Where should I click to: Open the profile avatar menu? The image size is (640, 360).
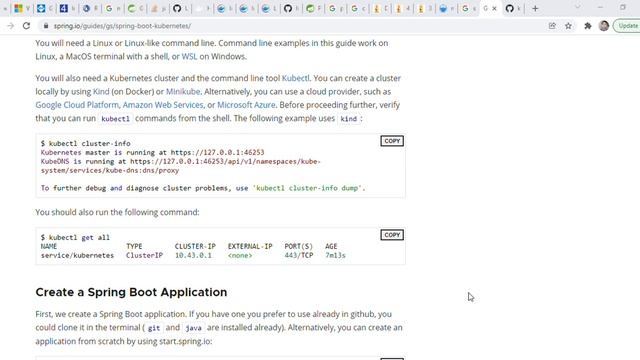pos(604,26)
